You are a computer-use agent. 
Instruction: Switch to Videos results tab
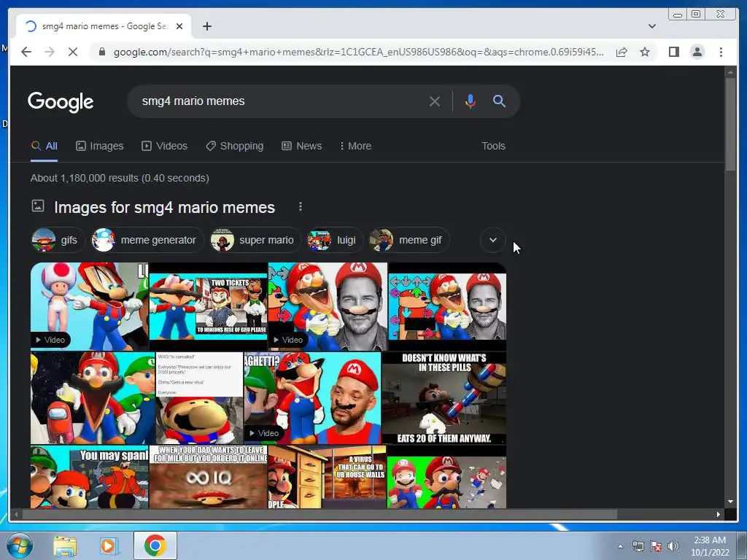(165, 146)
